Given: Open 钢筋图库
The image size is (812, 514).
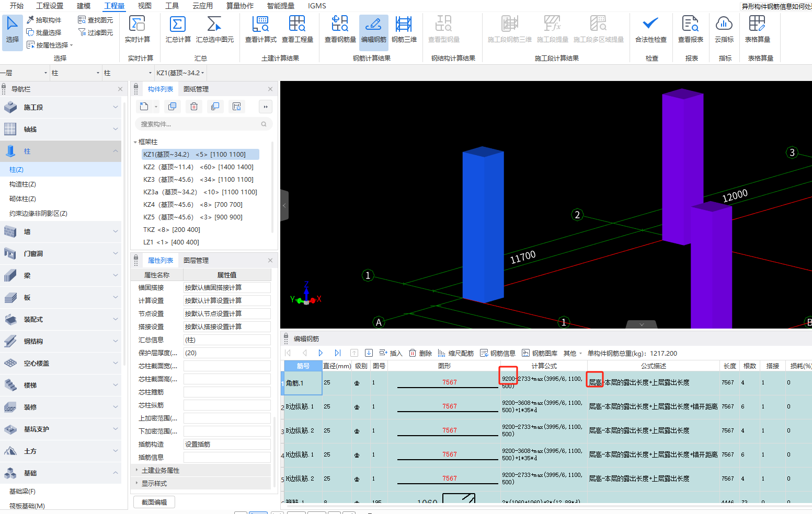Looking at the screenshot, I should 540,353.
